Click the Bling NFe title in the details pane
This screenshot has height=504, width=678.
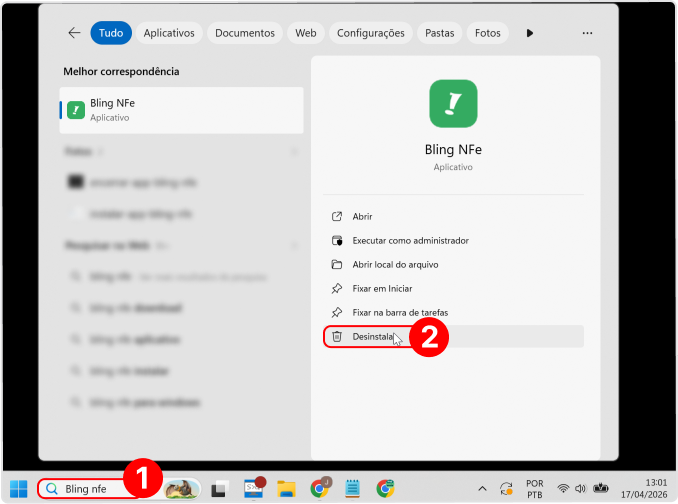pyautogui.click(x=453, y=150)
